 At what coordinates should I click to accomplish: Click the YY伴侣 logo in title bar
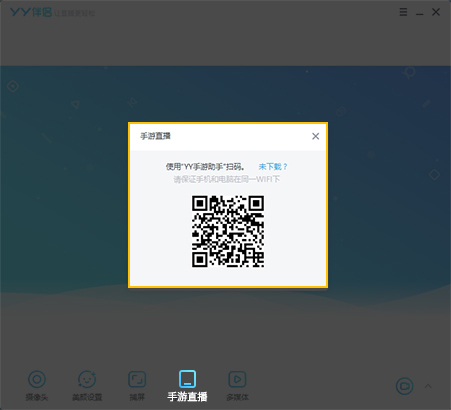[x=31, y=12]
